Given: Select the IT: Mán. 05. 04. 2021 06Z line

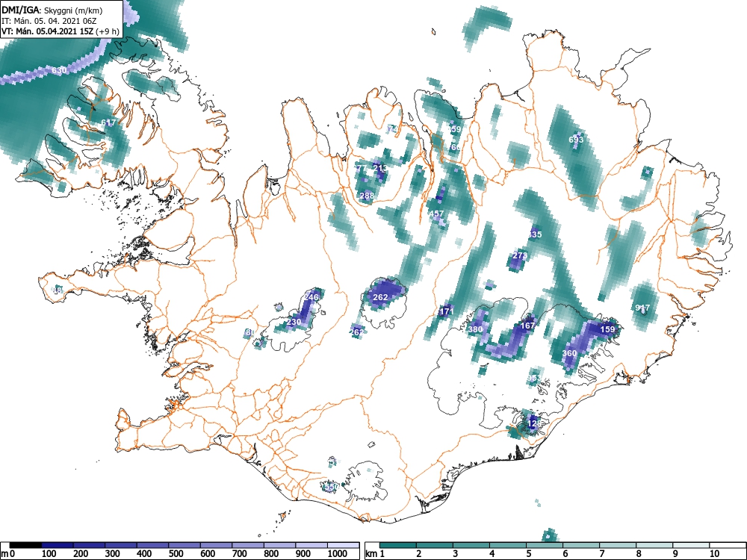Looking at the screenshot, I should click(x=49, y=21).
